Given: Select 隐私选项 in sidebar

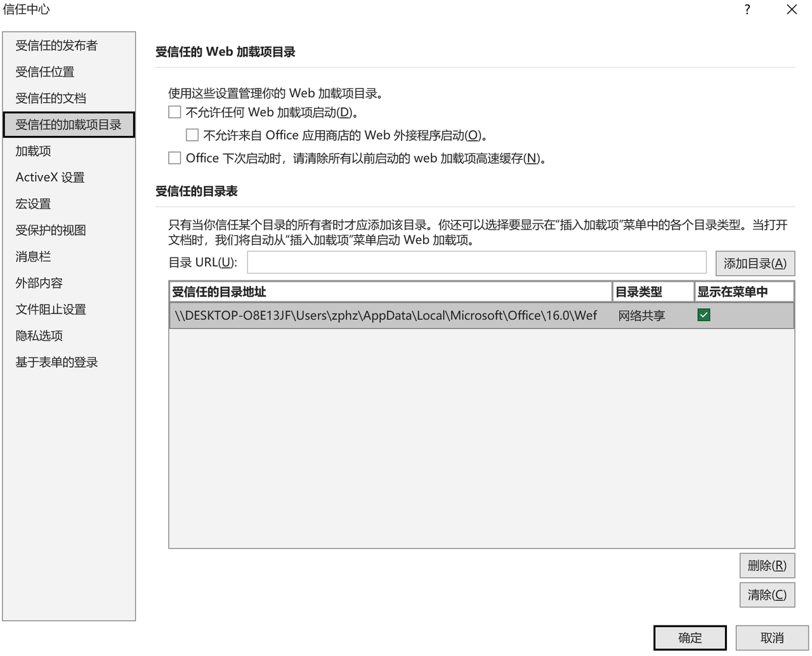Looking at the screenshot, I should tap(39, 336).
